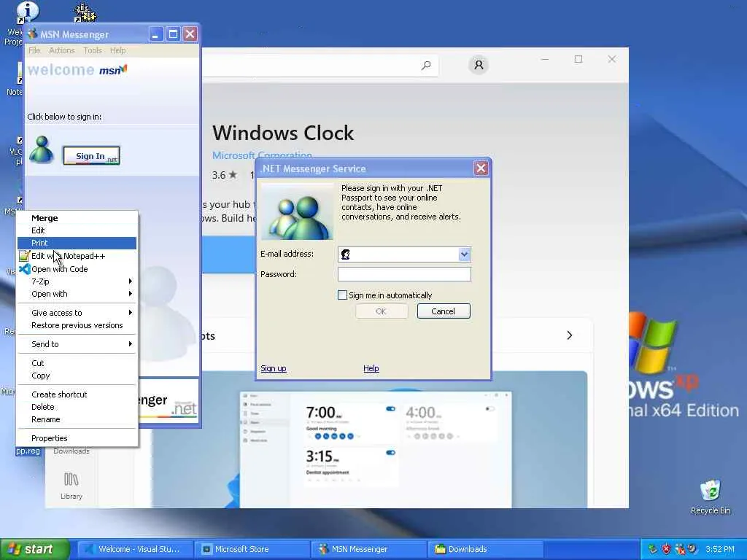Select Rename in the context menu
747x560 pixels.
[77, 419]
